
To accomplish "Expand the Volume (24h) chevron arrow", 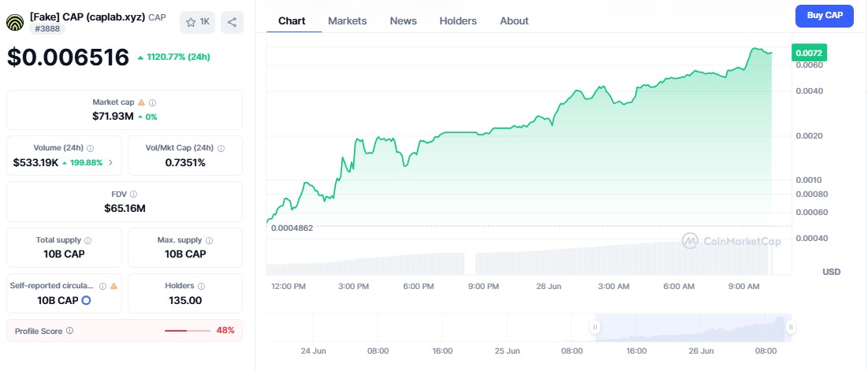I will point(110,162).
